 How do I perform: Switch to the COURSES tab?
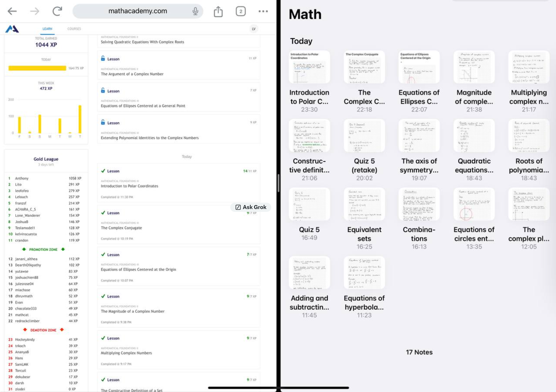(x=74, y=28)
